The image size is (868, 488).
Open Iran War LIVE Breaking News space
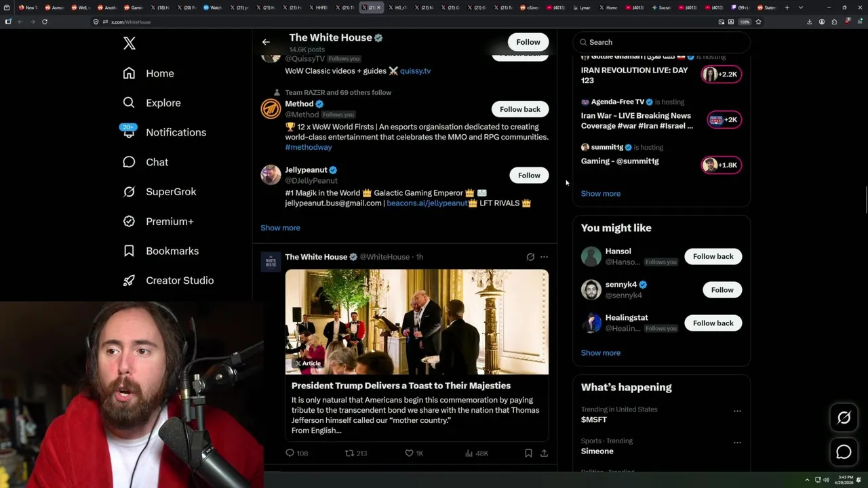point(637,121)
